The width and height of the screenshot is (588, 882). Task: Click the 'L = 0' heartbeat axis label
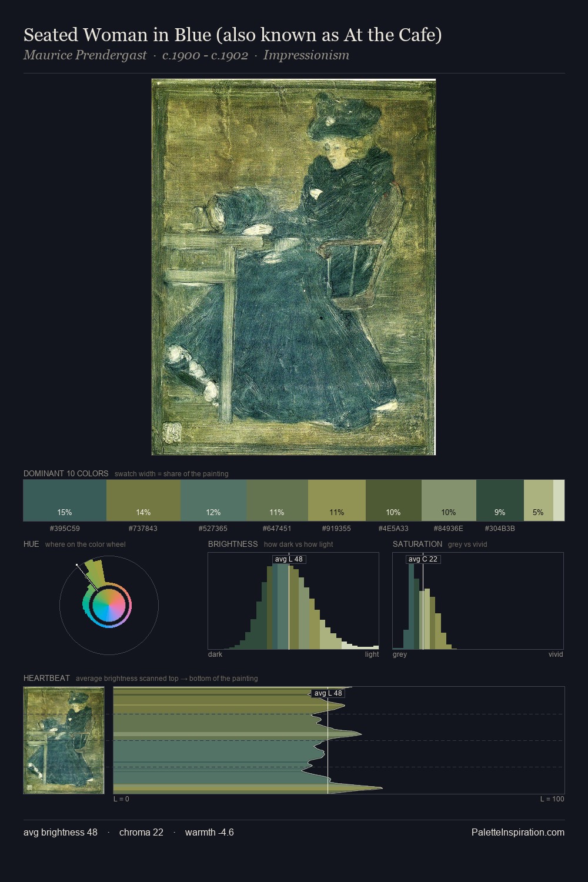121,799
